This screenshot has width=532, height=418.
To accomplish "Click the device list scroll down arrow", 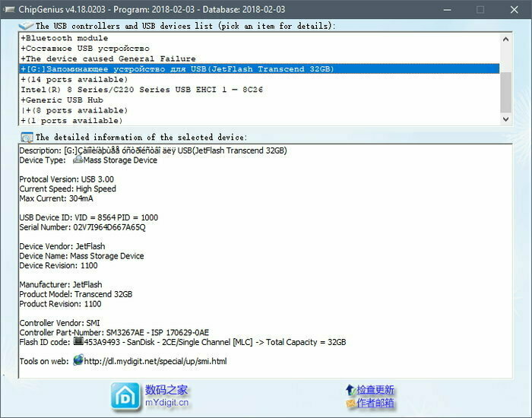I will click(505, 119).
